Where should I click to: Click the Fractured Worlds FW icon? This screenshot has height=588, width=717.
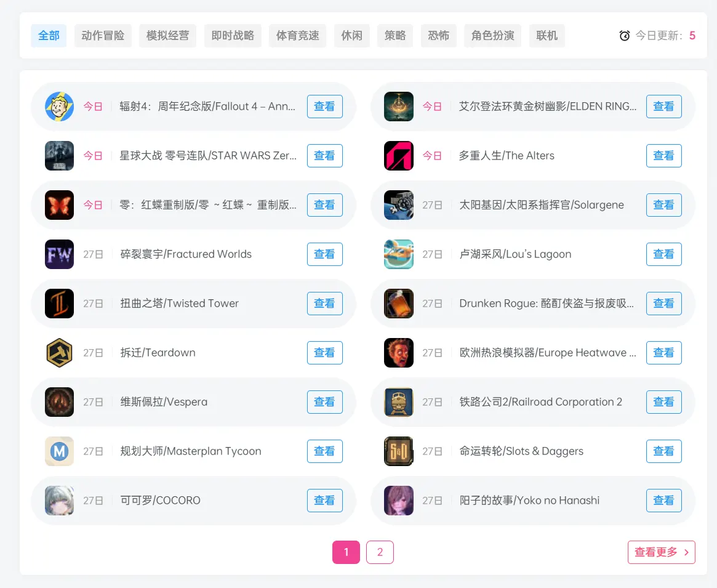[x=60, y=254]
